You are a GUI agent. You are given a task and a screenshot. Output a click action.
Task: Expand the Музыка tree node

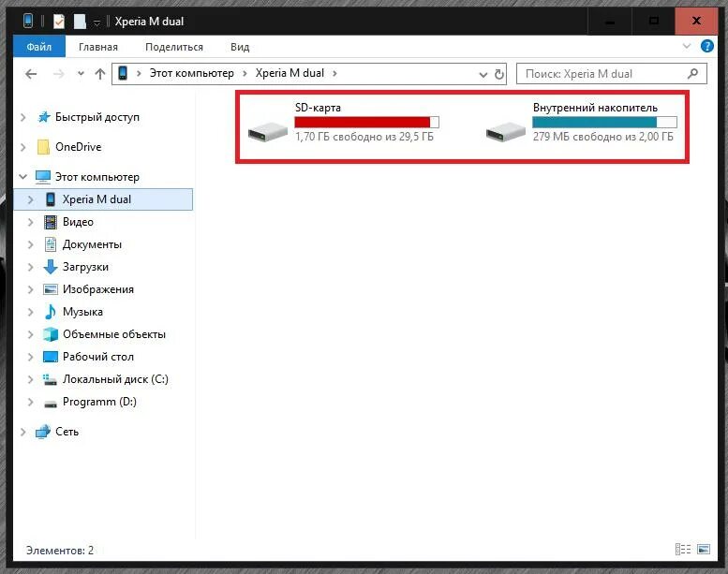(x=31, y=312)
